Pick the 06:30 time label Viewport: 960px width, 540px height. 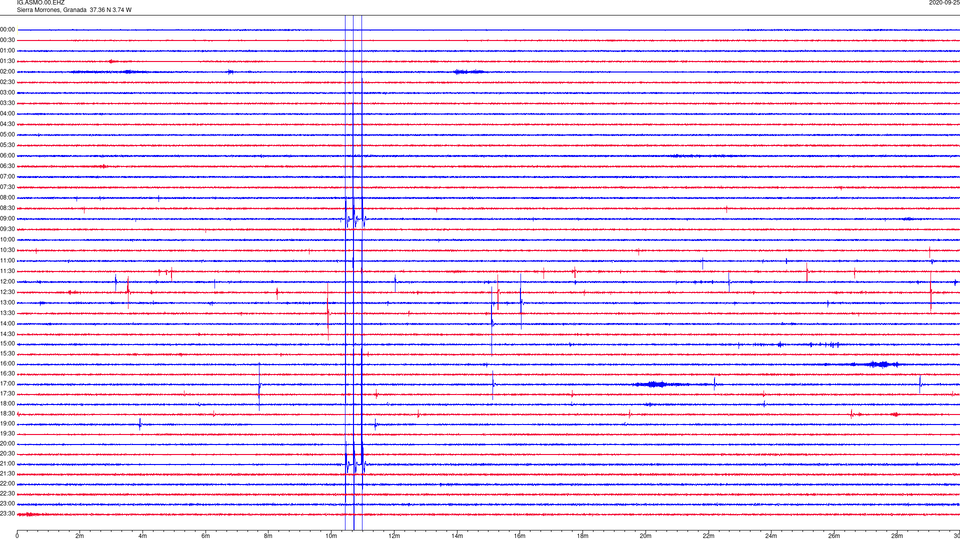click(x=8, y=166)
